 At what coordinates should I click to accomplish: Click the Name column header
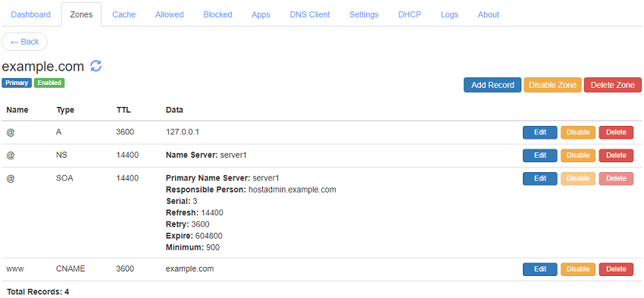click(17, 110)
